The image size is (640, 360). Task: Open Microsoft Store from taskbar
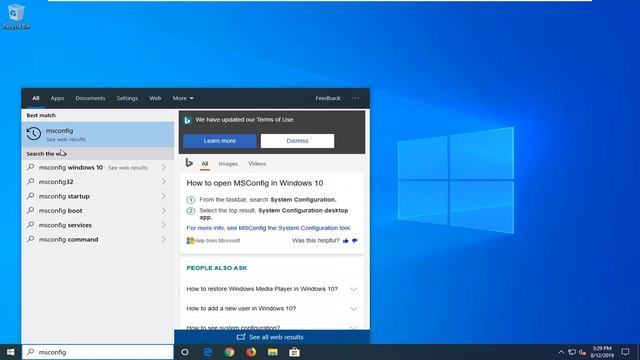294,352
